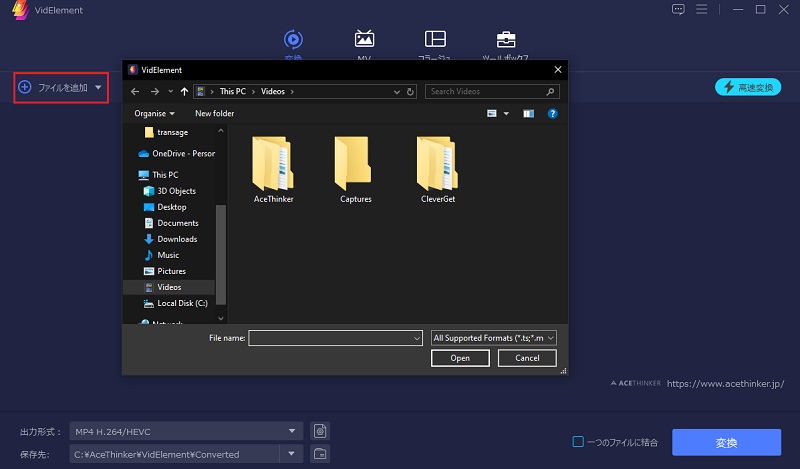Screen dimensions: 800x469
Task: Expand the File name dropdown arrow
Action: pos(417,338)
